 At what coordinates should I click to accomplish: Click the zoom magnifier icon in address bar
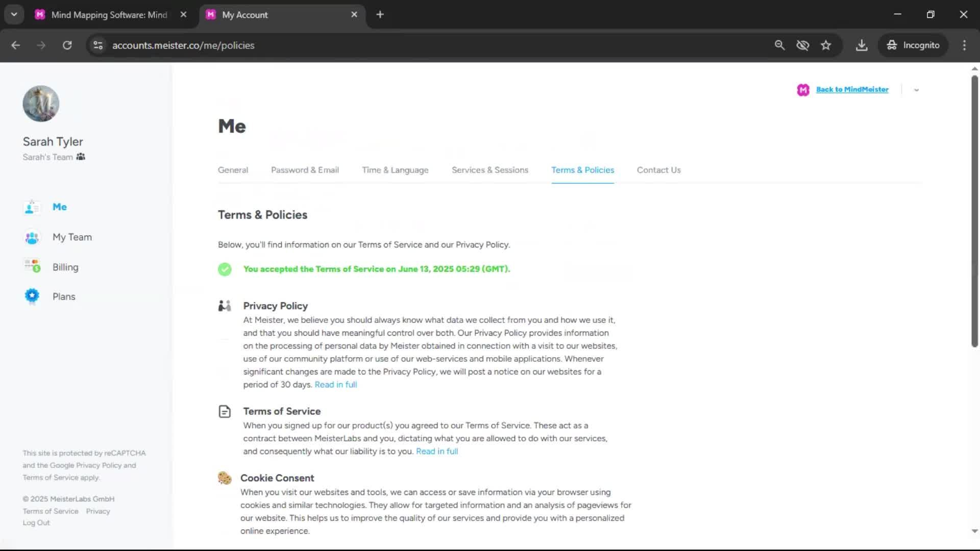(x=779, y=45)
